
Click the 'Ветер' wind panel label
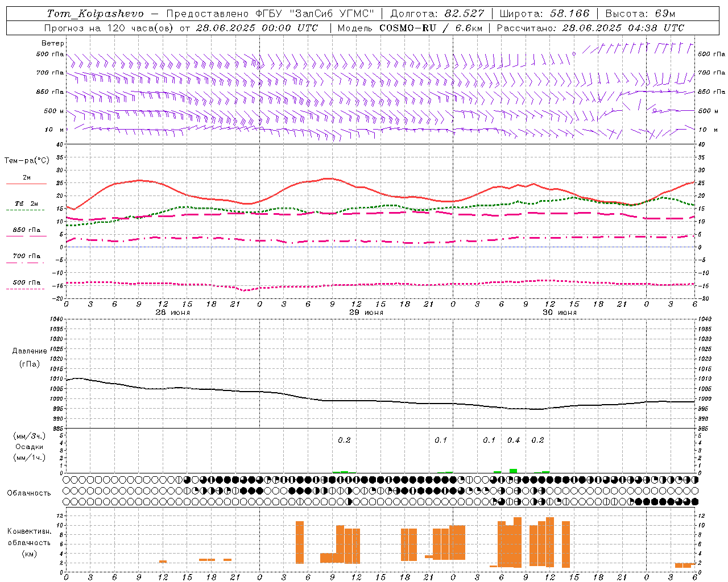coord(53,43)
